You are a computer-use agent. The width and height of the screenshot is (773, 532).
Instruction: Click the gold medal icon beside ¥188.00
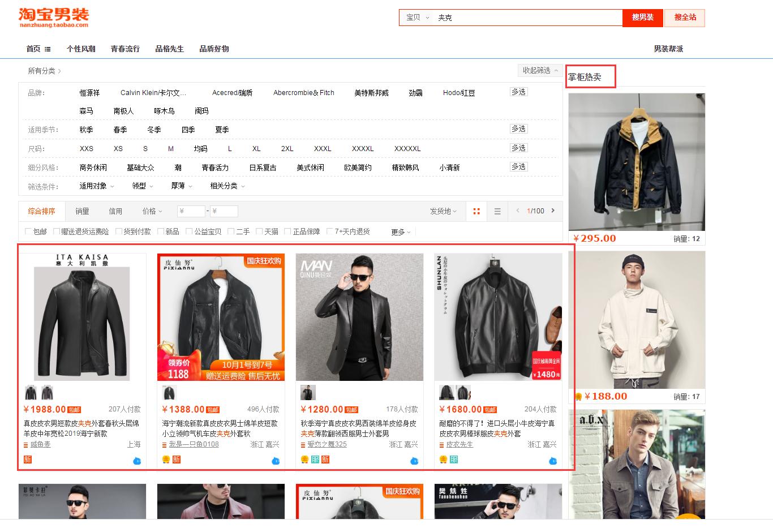click(x=579, y=396)
